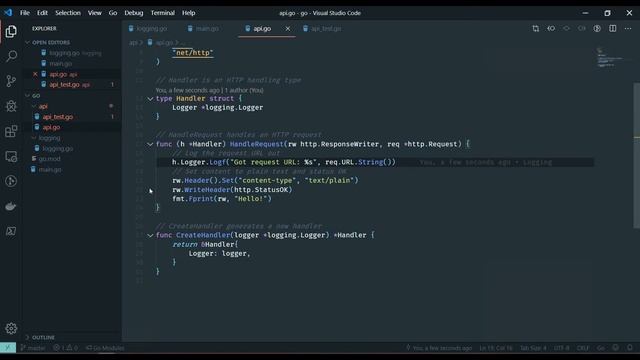The image size is (640, 360).
Task: Select api_test.go in api folder tree
Action: (x=72, y=117)
